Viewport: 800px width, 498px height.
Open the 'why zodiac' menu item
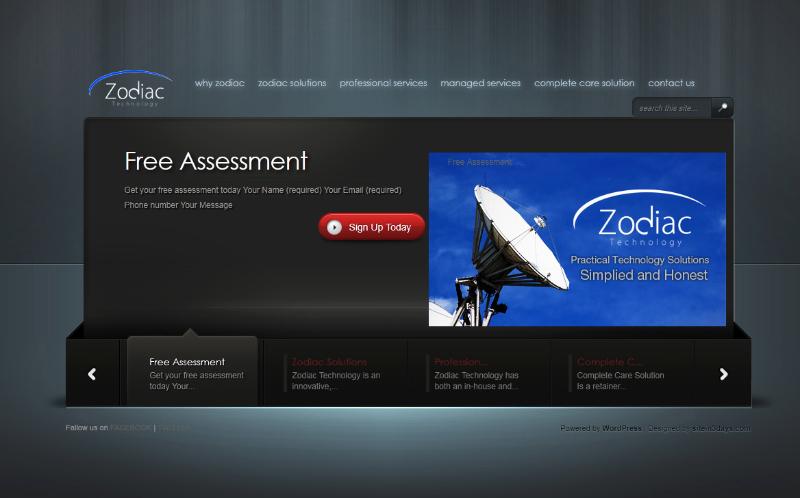point(219,83)
